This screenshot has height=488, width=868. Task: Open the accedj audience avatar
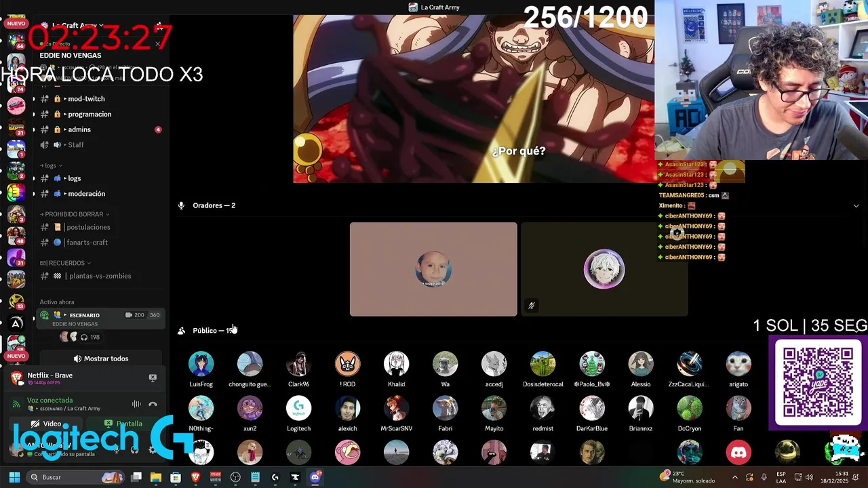pos(494,364)
